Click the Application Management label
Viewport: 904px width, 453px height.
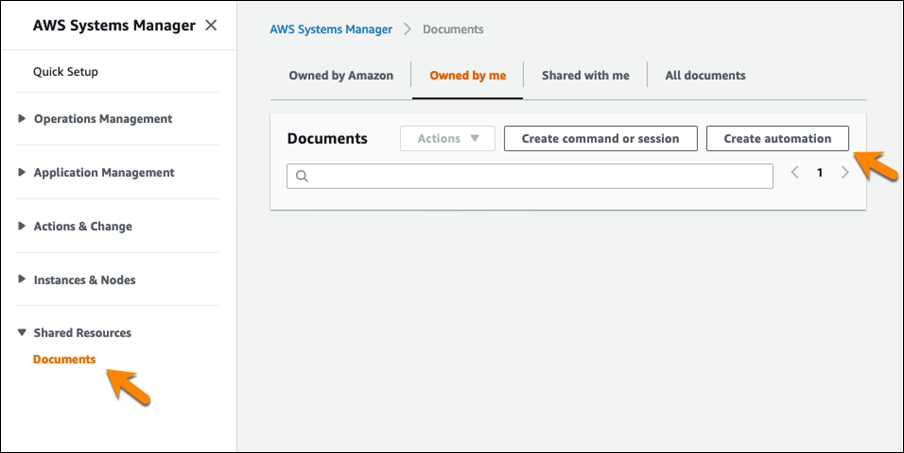click(x=104, y=172)
